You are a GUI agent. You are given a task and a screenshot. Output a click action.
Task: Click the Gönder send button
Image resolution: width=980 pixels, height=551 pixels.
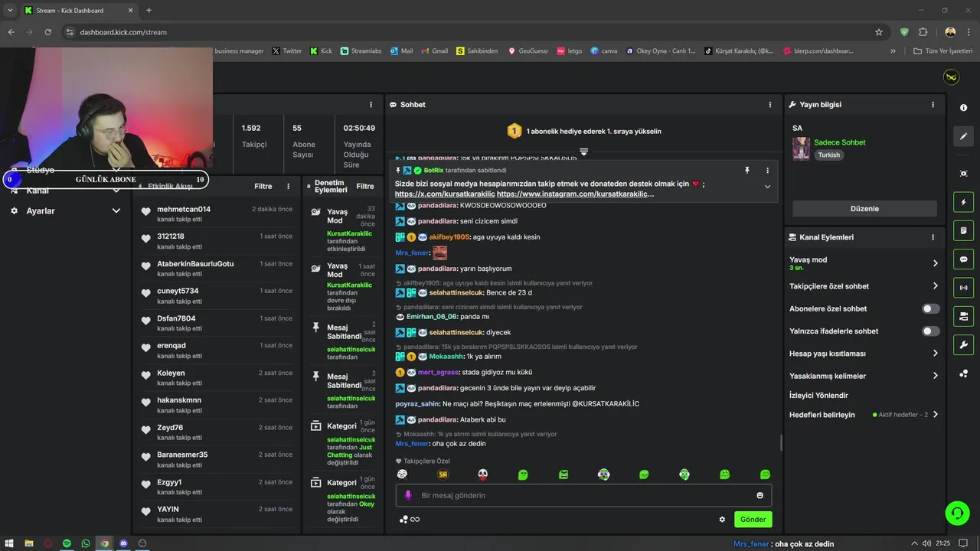[753, 519]
